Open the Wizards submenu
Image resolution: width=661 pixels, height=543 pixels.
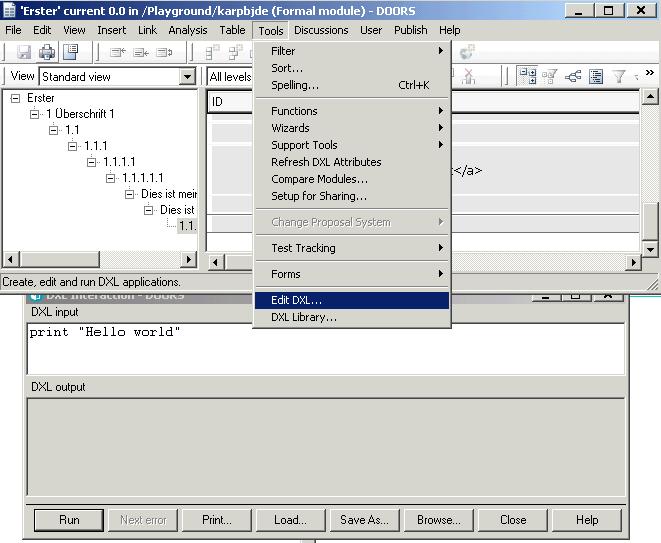[x=352, y=128]
